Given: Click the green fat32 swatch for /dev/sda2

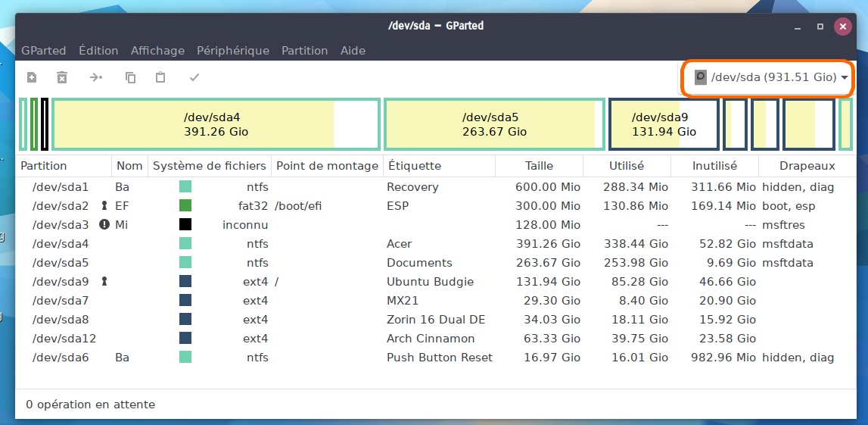Looking at the screenshot, I should point(185,206).
